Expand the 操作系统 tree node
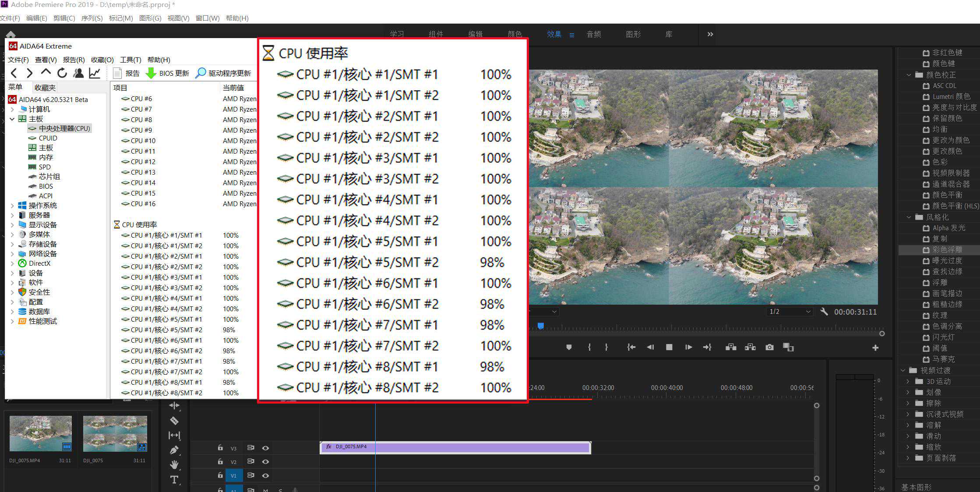The height and width of the screenshot is (492, 980). pos(12,205)
